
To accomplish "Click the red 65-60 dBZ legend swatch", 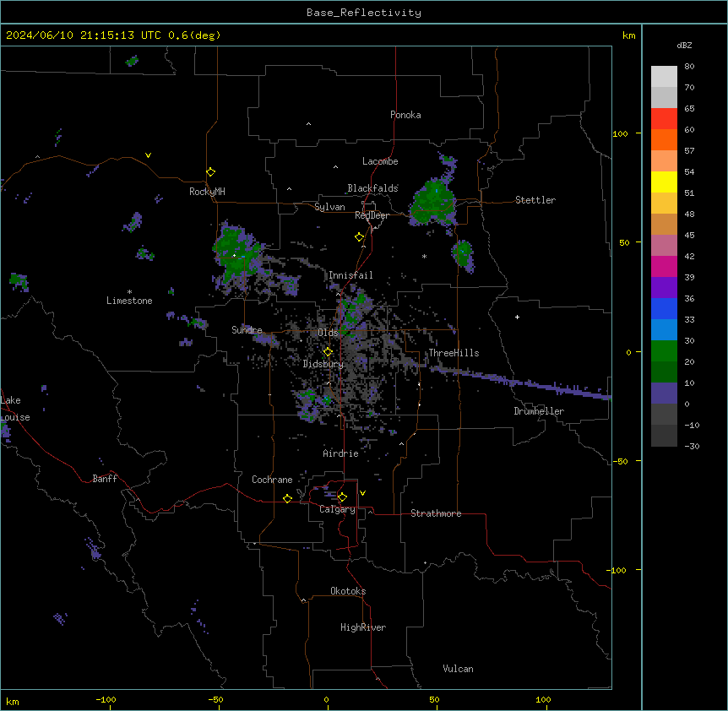I will tap(664, 119).
